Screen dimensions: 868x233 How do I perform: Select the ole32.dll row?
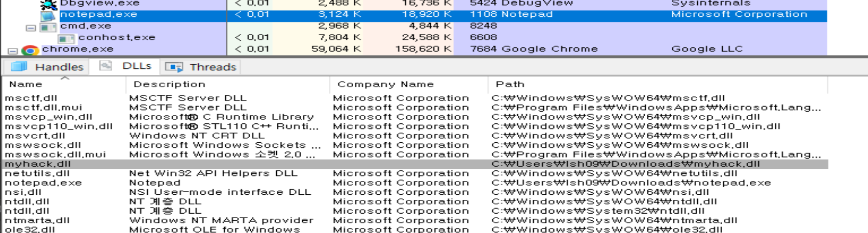[x=415, y=229]
